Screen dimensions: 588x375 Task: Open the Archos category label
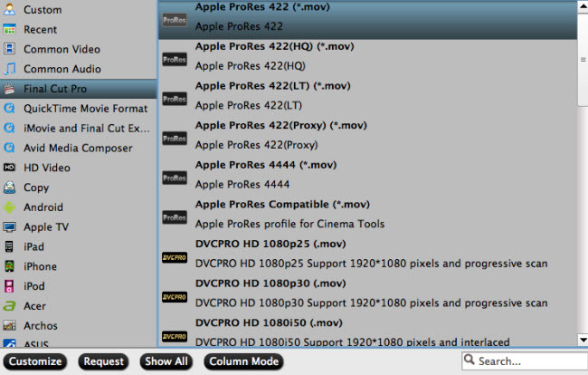pos(41,326)
